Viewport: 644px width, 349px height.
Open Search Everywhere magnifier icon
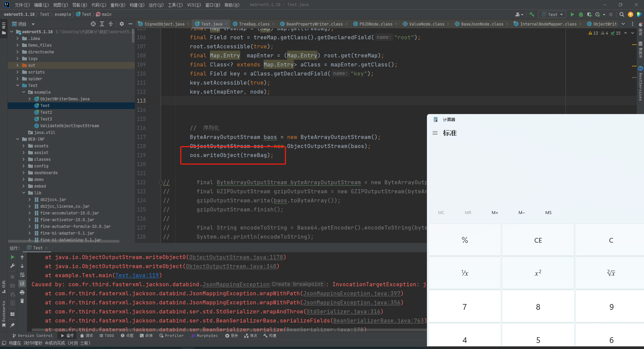[x=622, y=14]
